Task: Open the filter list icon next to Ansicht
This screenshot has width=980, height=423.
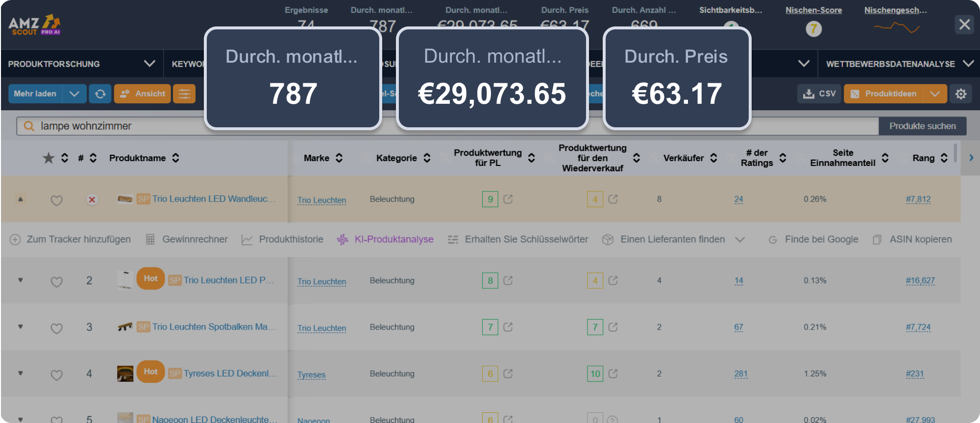Action: point(184,94)
